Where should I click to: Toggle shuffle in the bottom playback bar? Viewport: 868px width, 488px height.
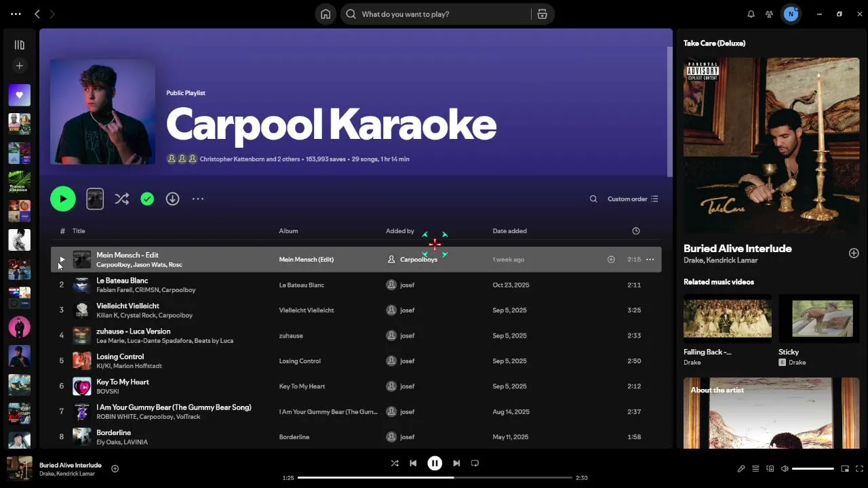pyautogui.click(x=395, y=463)
